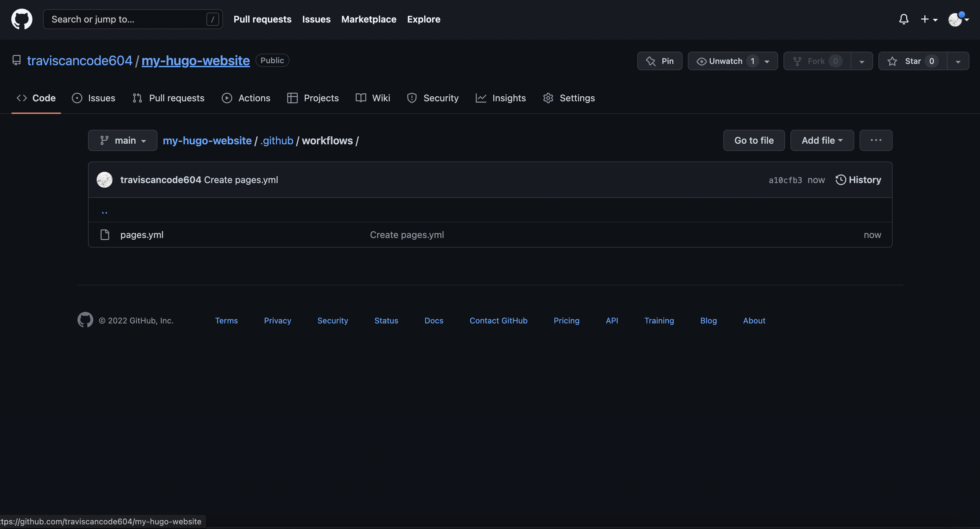
Task: Star this repository
Action: coord(913,61)
